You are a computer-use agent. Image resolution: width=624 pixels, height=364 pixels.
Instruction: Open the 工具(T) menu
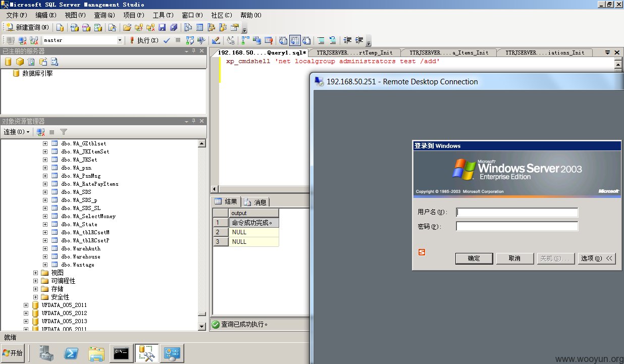[x=163, y=15]
